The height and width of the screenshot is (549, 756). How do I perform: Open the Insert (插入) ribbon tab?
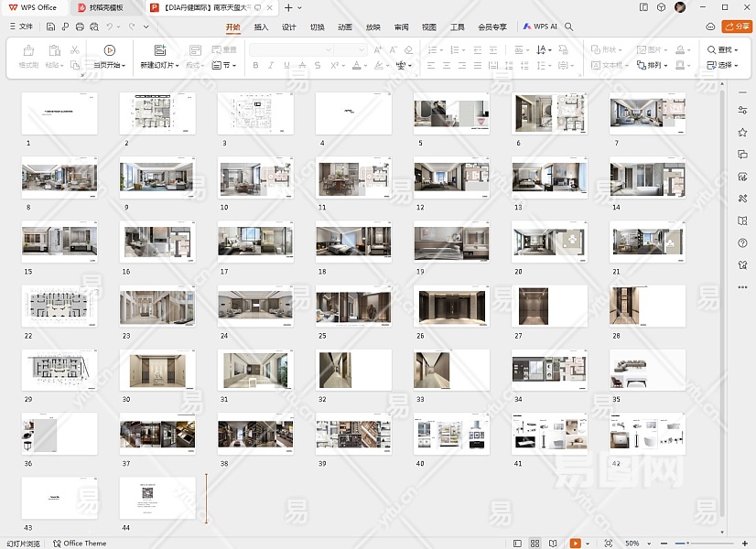click(x=261, y=27)
